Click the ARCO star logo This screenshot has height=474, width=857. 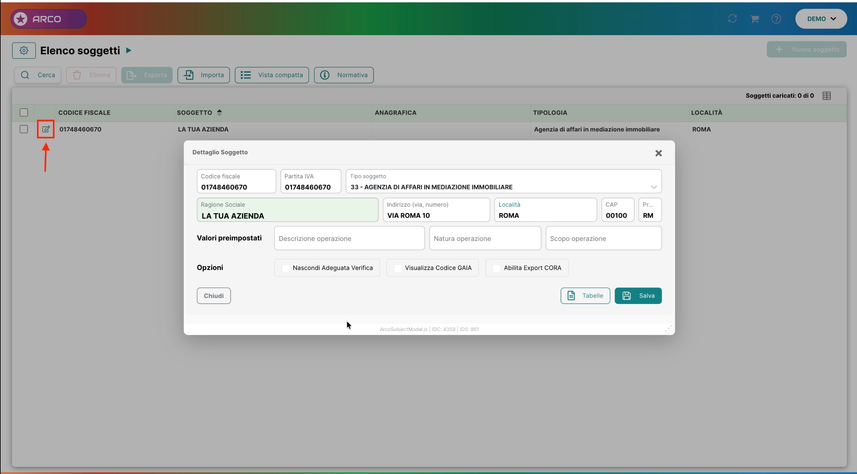[21, 19]
